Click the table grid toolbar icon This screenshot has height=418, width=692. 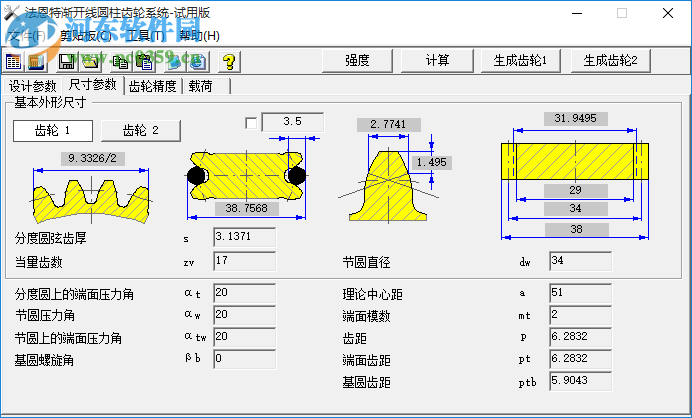coord(13,61)
